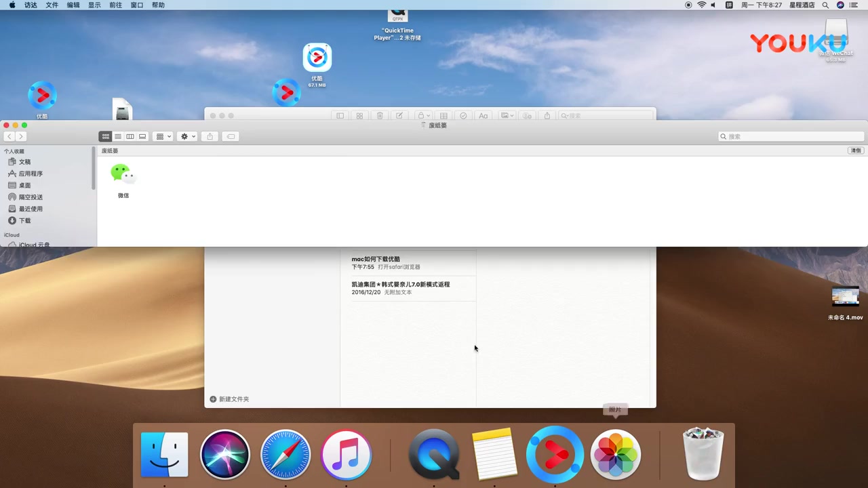Open 桌面 in the Finder sidebar
This screenshot has width=868, height=488.
[x=24, y=185]
